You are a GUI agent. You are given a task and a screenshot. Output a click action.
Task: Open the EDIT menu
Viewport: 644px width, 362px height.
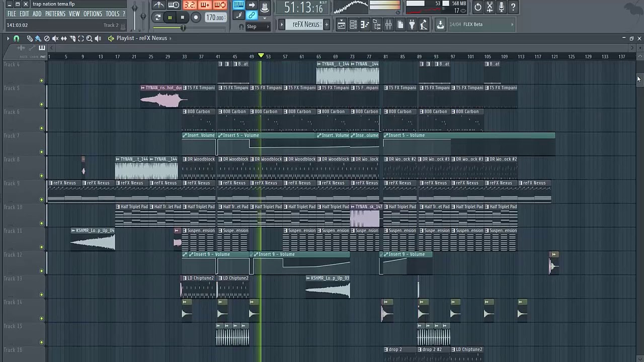click(x=24, y=14)
